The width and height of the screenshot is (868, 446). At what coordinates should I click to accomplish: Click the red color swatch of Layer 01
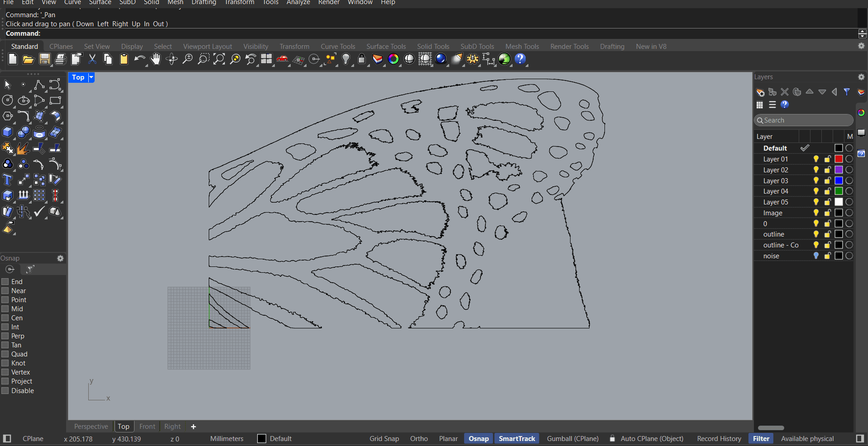tap(839, 159)
